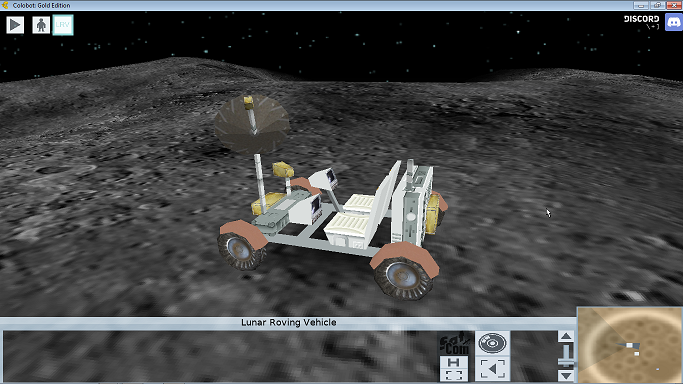Image resolution: width=683 pixels, height=384 pixels.
Task: Click the minimap in the corner
Action: click(x=630, y=346)
